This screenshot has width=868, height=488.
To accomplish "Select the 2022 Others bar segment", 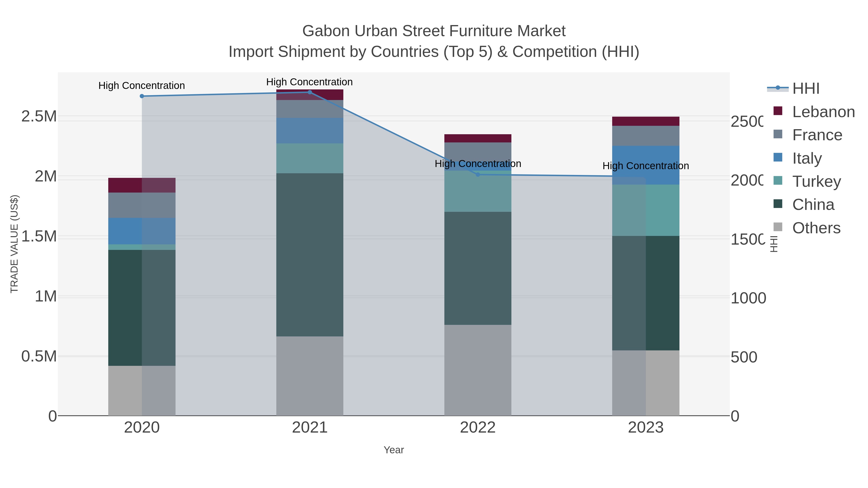I will [x=478, y=370].
